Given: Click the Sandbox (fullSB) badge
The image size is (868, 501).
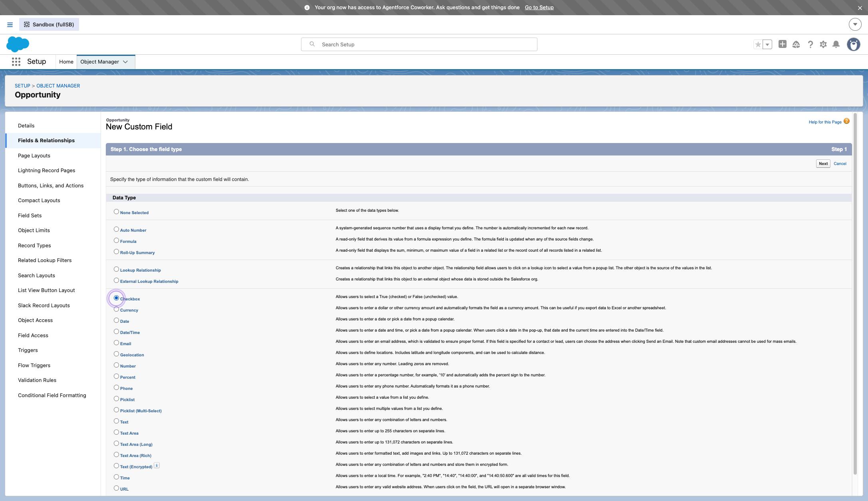Looking at the screenshot, I should [49, 24].
